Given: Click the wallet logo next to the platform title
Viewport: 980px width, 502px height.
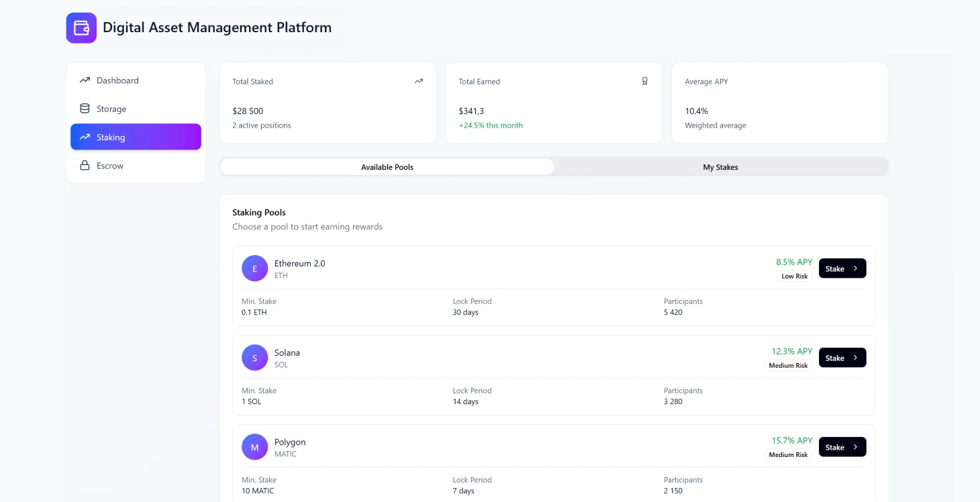Looking at the screenshot, I should [81, 28].
